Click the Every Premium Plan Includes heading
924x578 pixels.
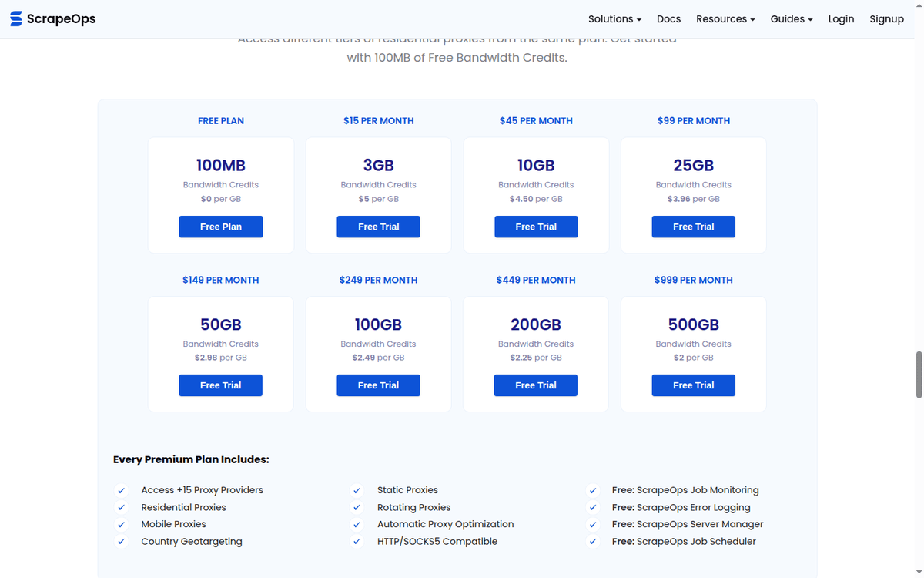191,460
